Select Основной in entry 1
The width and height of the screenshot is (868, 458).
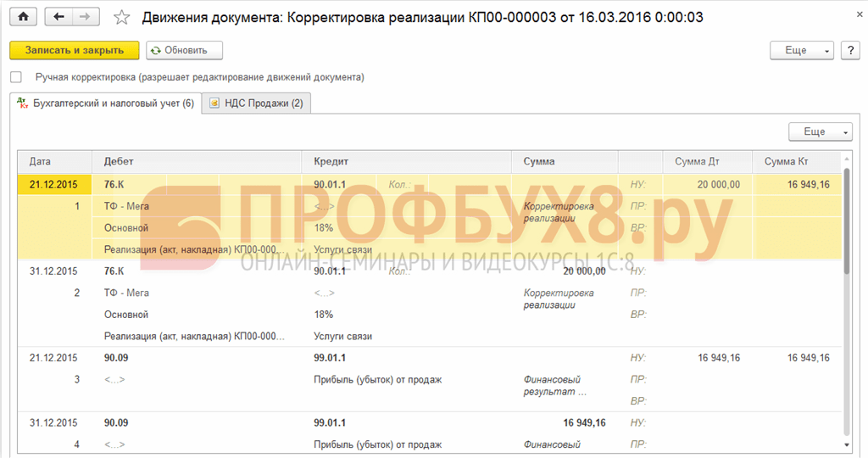click(126, 228)
